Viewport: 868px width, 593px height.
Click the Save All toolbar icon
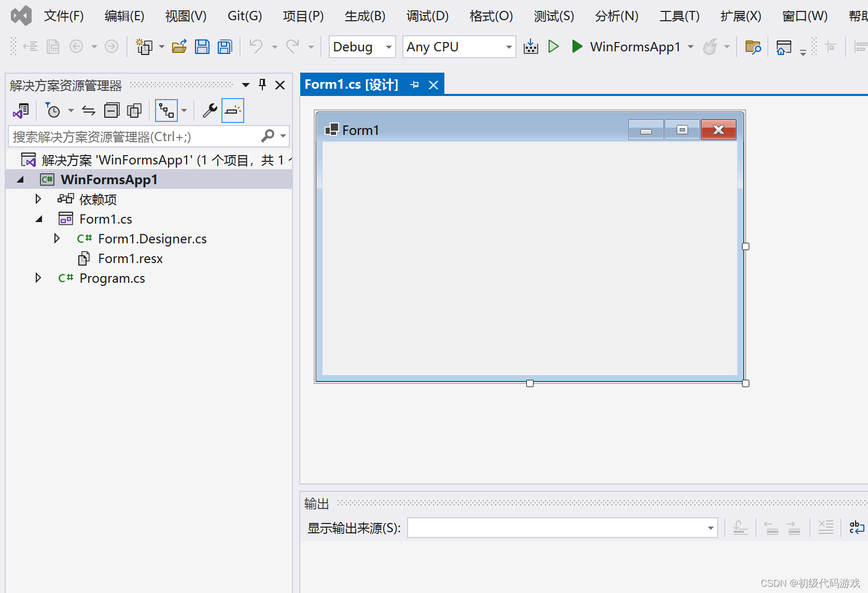coord(225,47)
